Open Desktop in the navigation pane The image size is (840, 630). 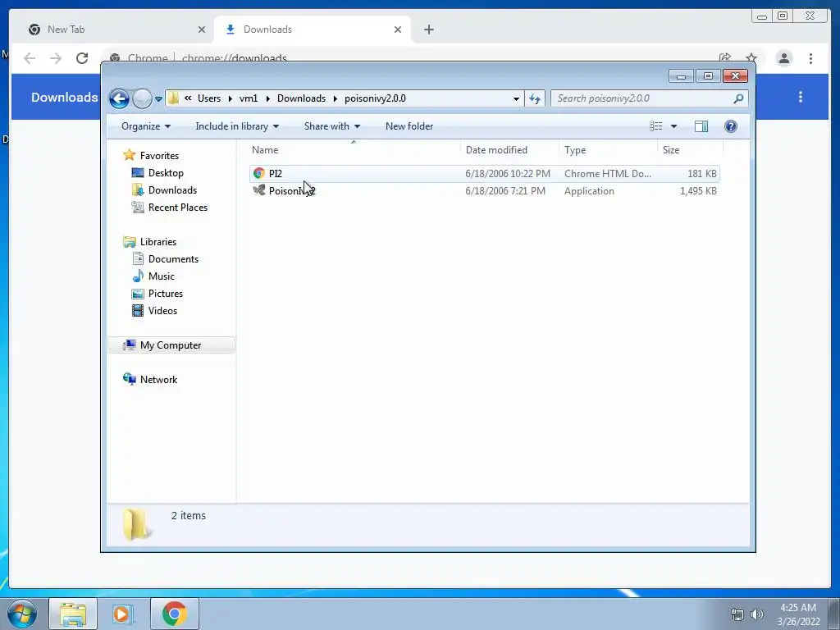[166, 173]
